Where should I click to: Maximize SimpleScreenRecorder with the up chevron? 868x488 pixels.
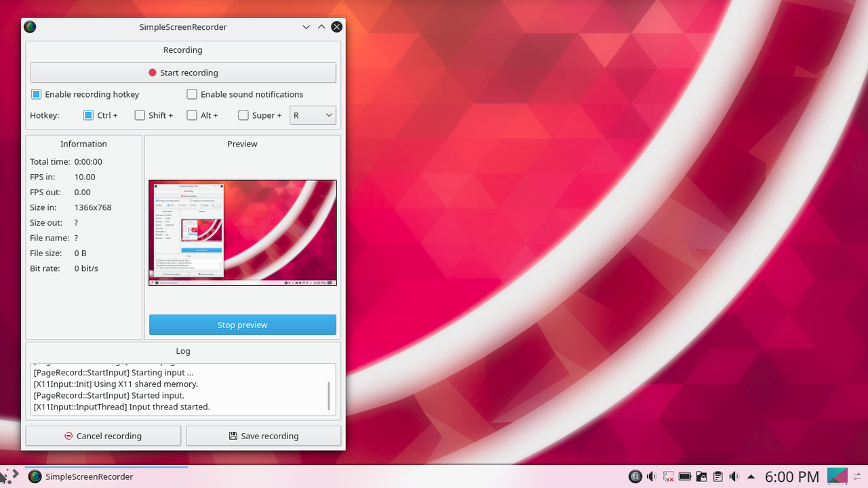coord(321,27)
